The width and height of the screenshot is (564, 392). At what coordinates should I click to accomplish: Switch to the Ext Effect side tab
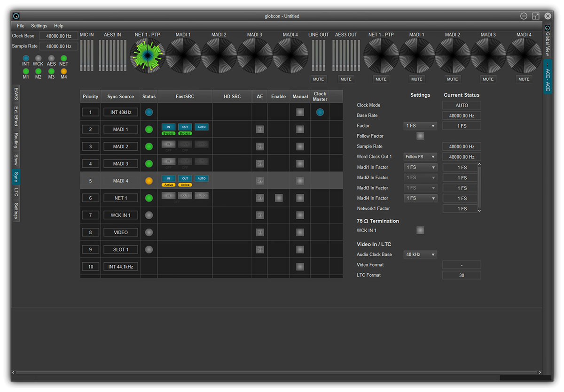point(16,116)
